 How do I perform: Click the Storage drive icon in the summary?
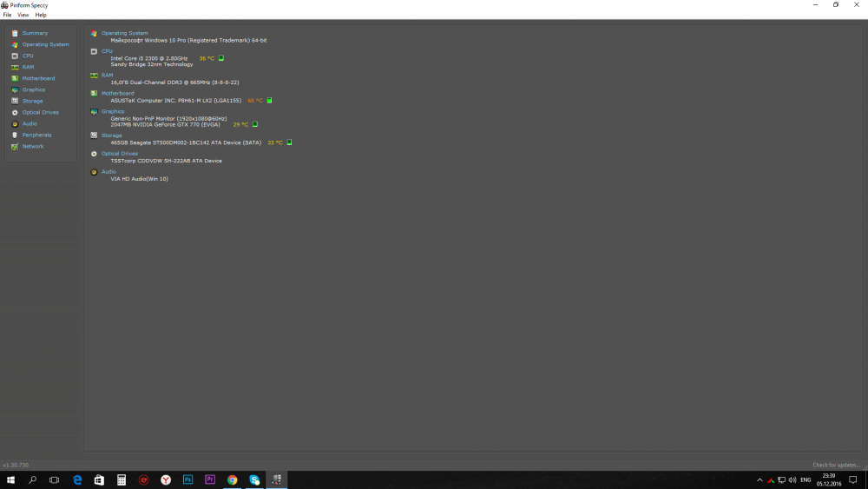tap(94, 135)
